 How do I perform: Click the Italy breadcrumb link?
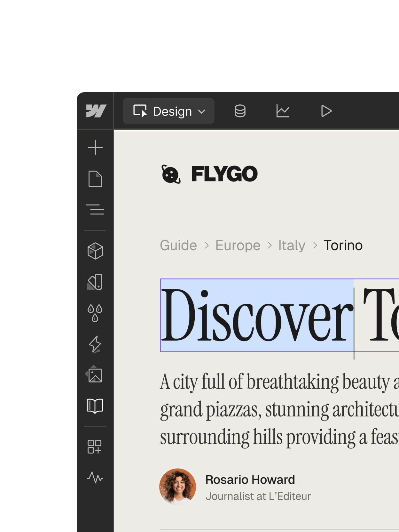[x=292, y=246]
